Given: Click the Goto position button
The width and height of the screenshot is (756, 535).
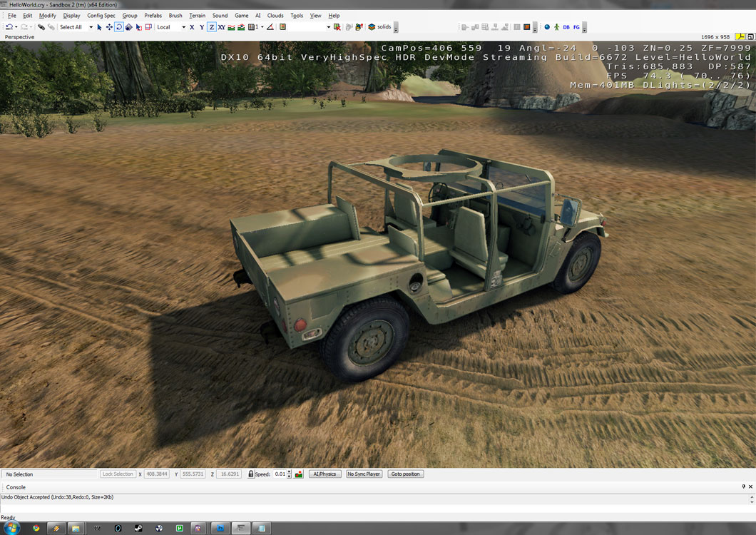Looking at the screenshot, I should click(406, 474).
